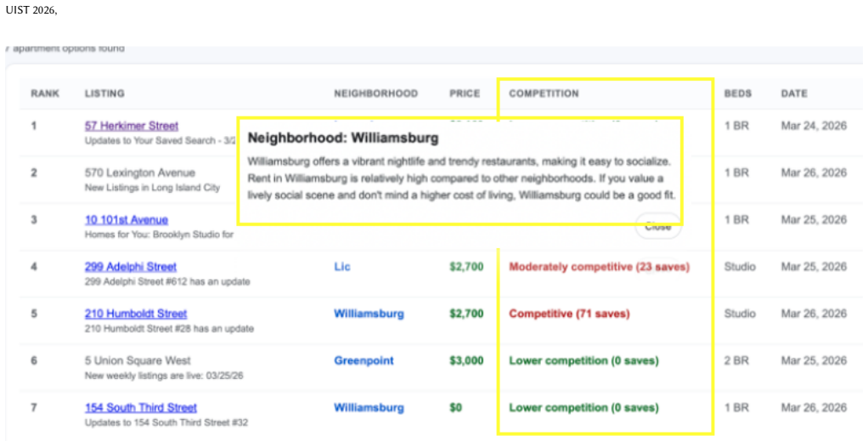This screenshot has width=868, height=441.
Task: Click Mar 26, 2026 in the 570 Lexington row
Action: pyautogui.click(x=814, y=172)
